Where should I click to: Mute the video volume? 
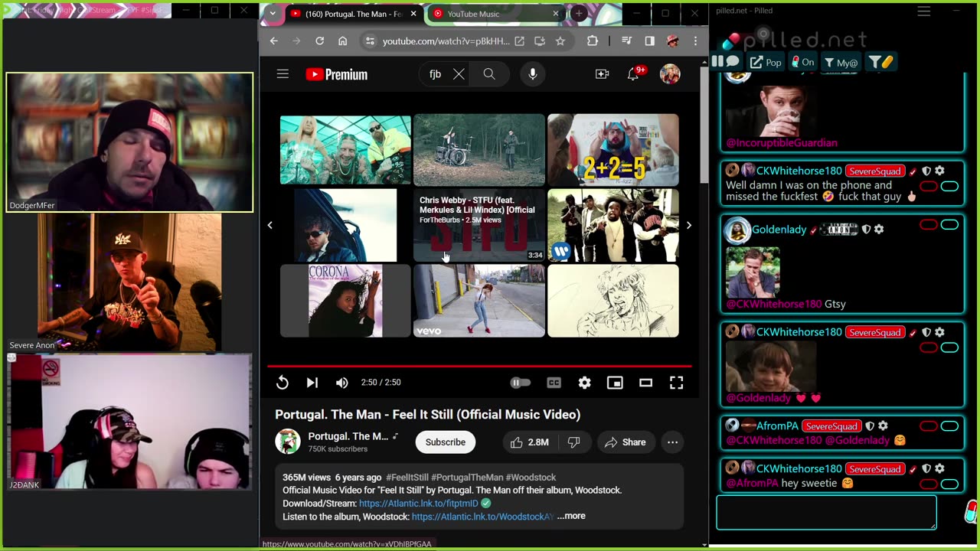point(342,383)
